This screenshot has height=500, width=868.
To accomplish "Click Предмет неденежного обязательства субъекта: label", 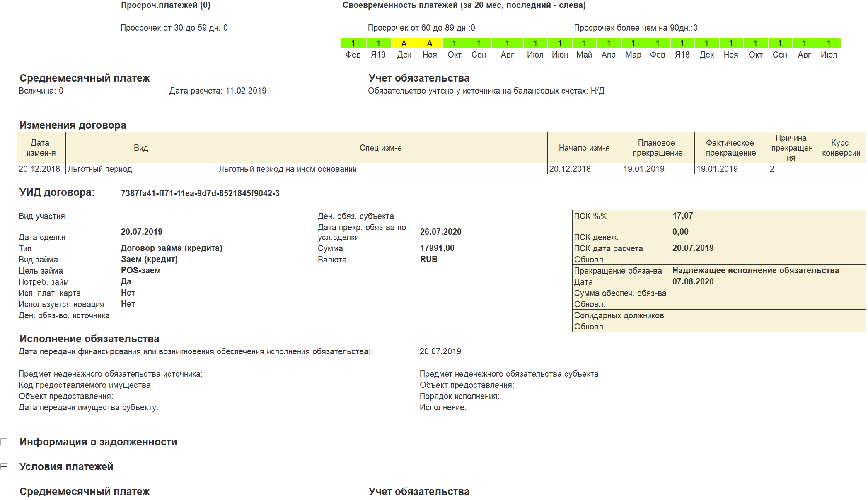I will [510, 374].
